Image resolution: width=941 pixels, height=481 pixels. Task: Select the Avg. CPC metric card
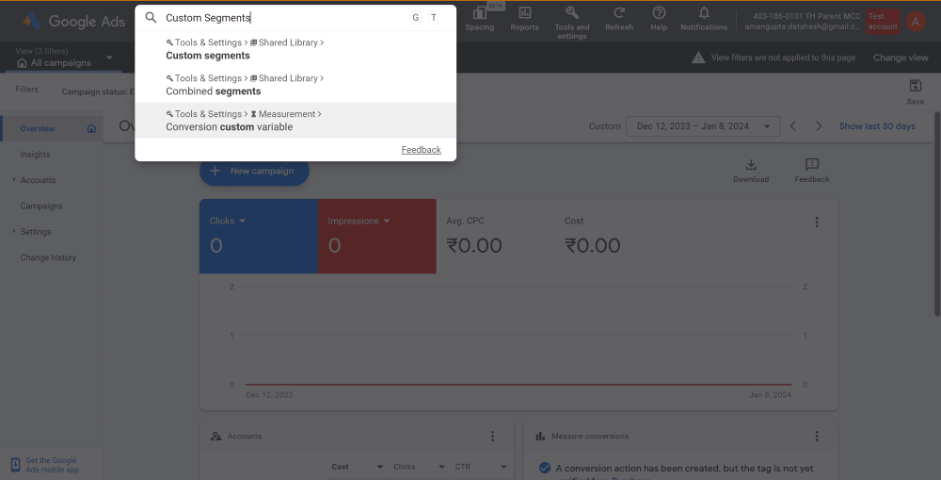point(495,237)
